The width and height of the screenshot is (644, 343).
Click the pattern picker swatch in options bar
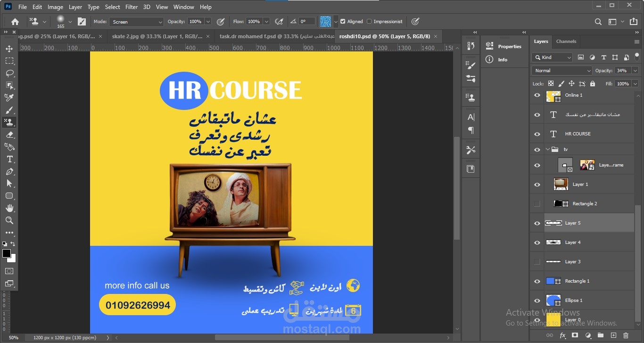326,21
